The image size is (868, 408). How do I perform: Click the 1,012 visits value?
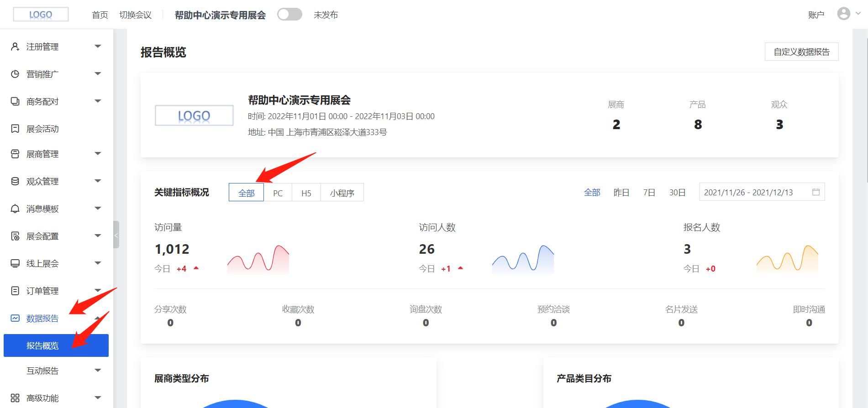tap(172, 249)
